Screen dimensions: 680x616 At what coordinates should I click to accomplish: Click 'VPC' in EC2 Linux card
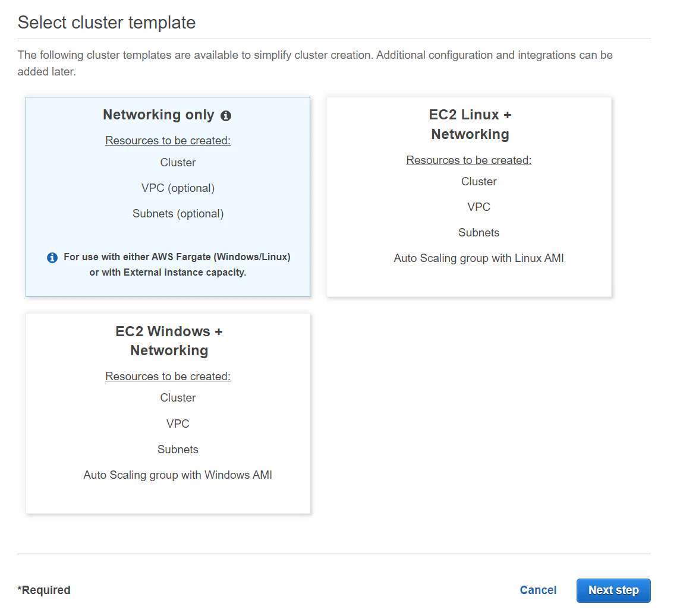coord(478,207)
